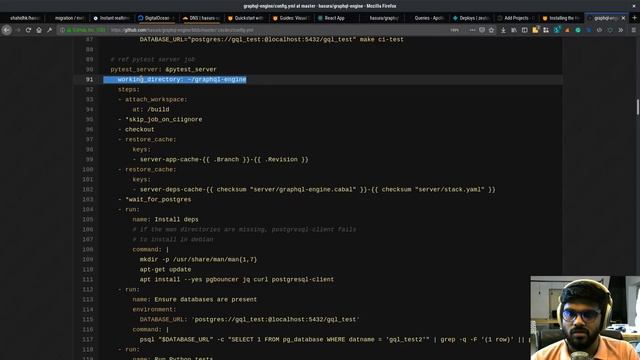
Task: Click the green circle extension icon
Action: (578, 30)
